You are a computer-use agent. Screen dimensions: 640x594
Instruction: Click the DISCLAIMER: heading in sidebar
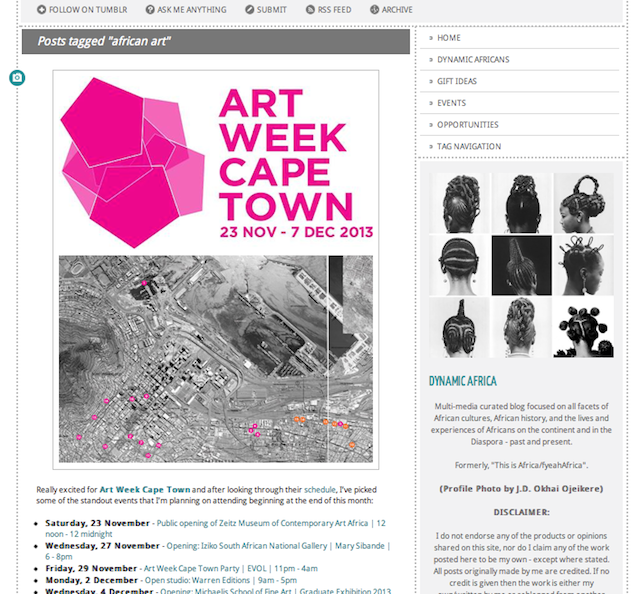[521, 512]
